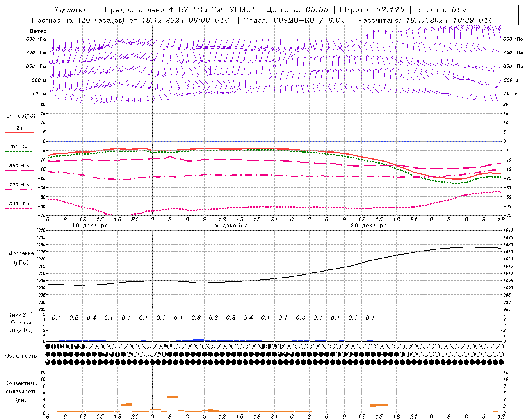Viewport: 525px width, 420px height.
Task: Click the '850 гПа' label left of wind barbs
Action: click(x=36, y=66)
